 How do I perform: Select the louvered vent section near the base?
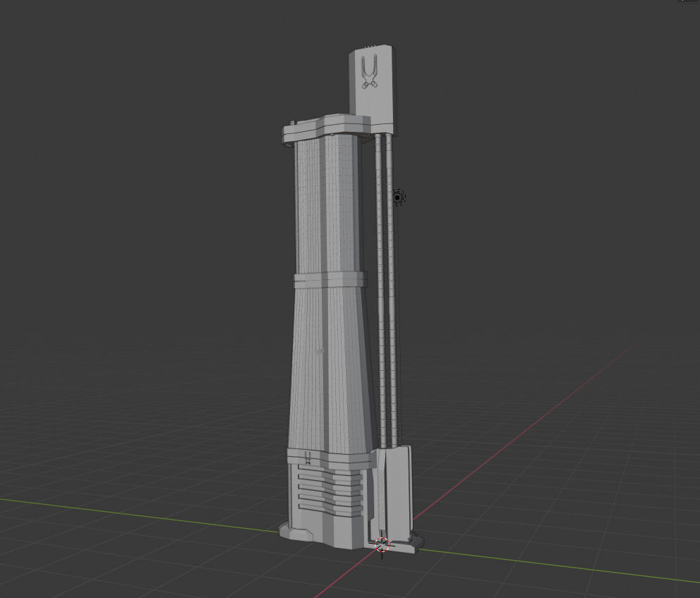point(330,491)
